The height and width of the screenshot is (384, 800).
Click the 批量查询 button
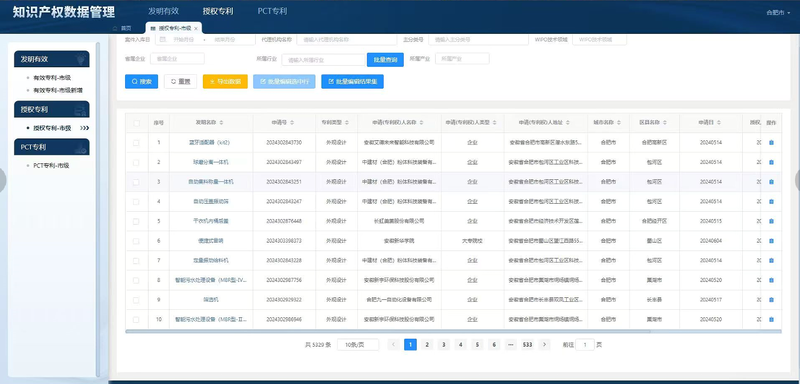pos(385,60)
